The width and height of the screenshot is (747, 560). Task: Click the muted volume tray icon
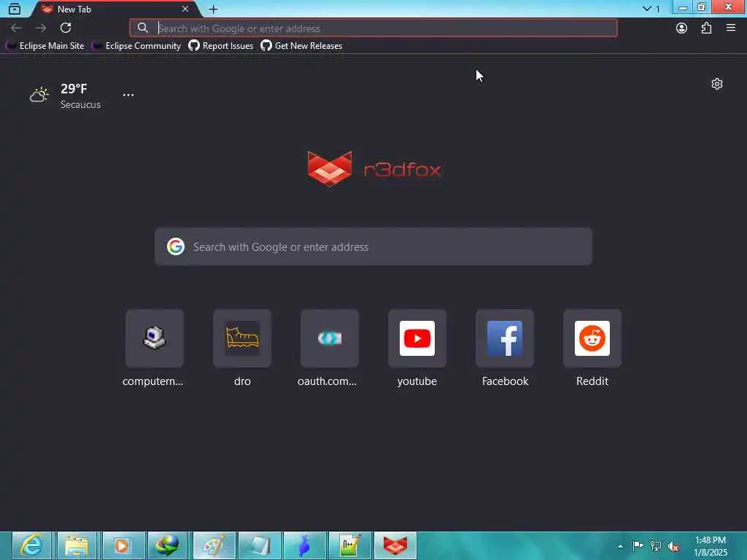point(673,547)
